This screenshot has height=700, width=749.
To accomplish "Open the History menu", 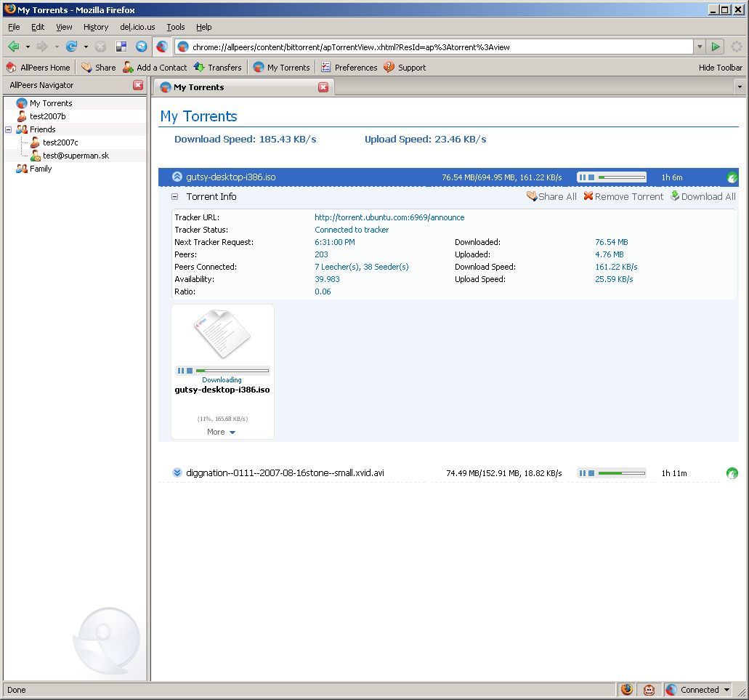I will tap(96, 27).
